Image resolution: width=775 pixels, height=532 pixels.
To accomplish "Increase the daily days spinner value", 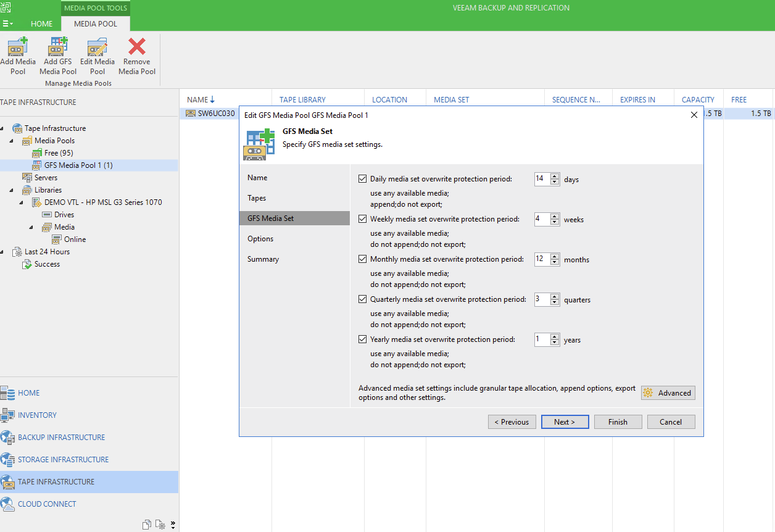I will click(x=555, y=176).
